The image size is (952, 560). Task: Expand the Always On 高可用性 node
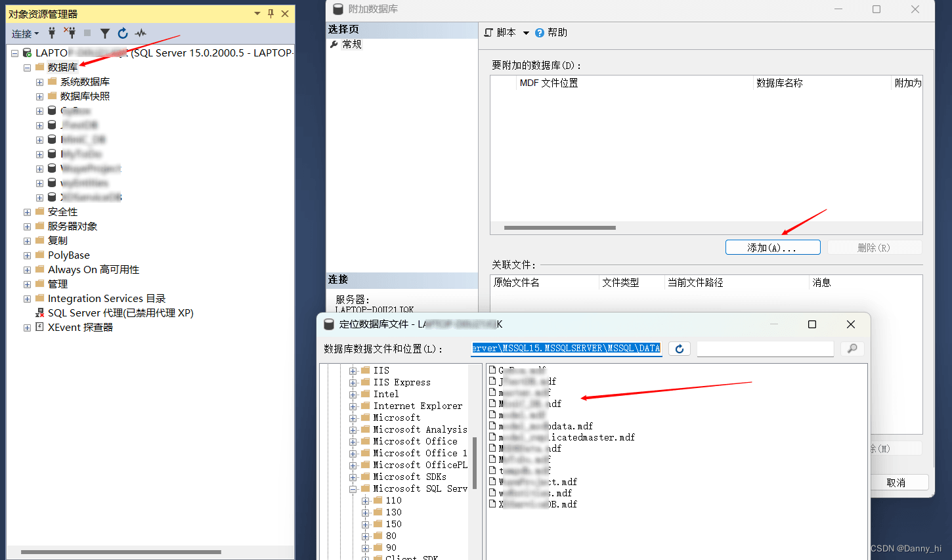click(x=27, y=270)
